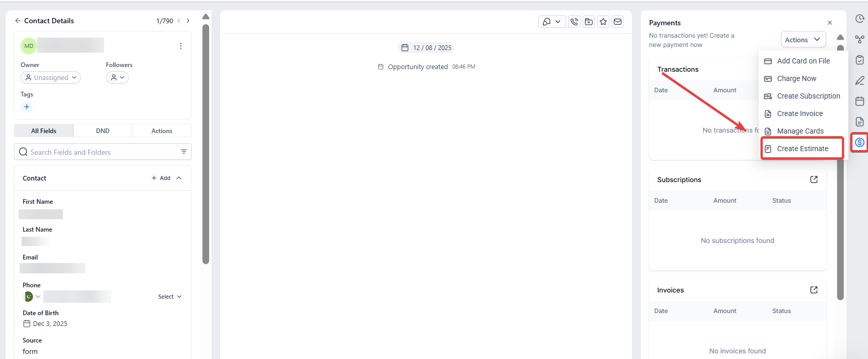Click the Email field

tap(53, 268)
